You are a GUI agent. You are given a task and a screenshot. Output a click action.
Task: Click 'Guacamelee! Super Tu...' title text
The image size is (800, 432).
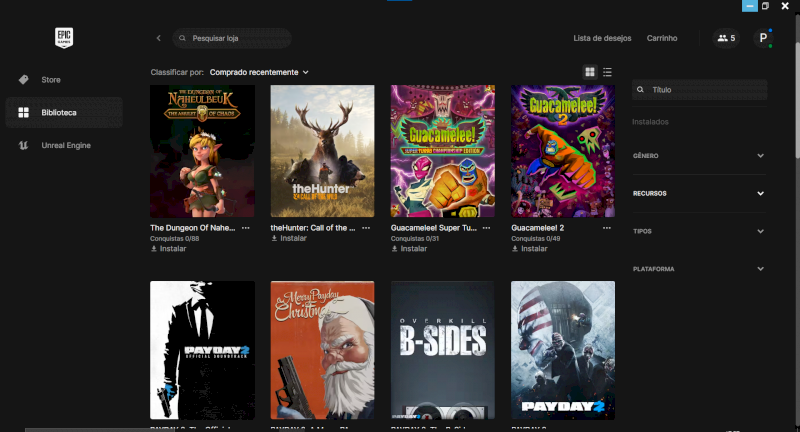tap(434, 228)
